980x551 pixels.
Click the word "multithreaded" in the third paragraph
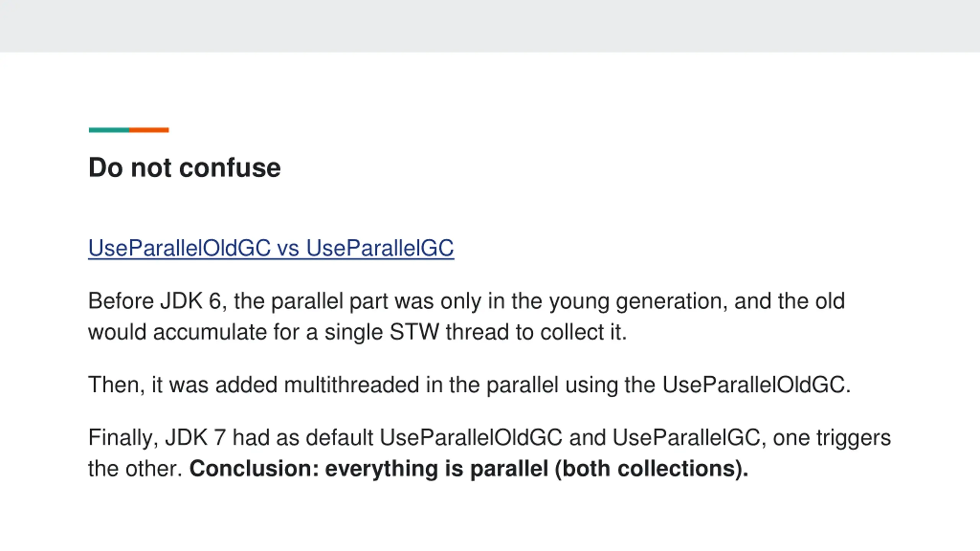coord(351,385)
